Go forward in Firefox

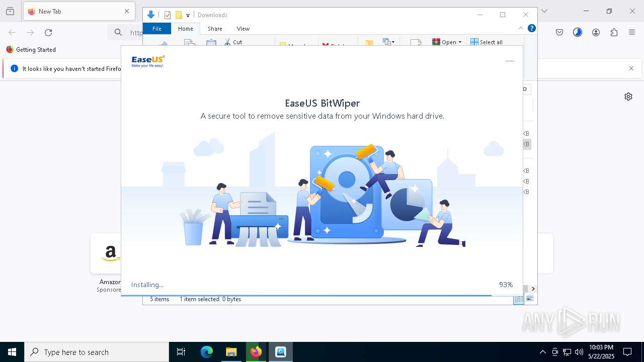pos(30,33)
